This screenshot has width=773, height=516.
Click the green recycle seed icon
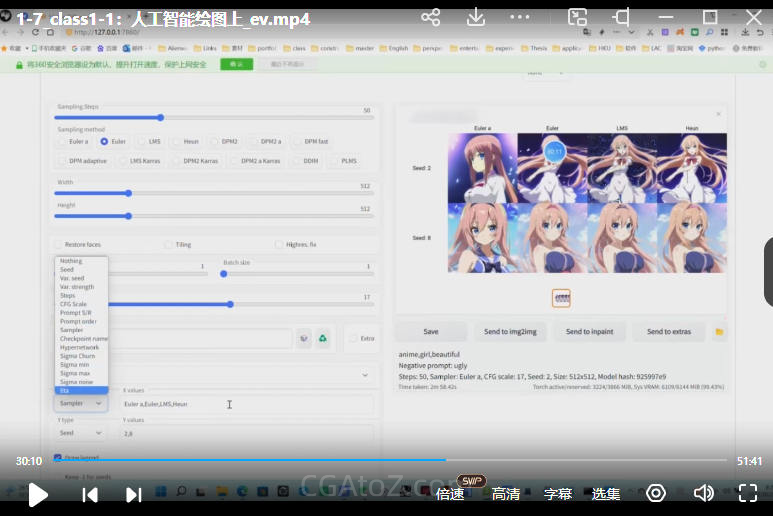323,339
